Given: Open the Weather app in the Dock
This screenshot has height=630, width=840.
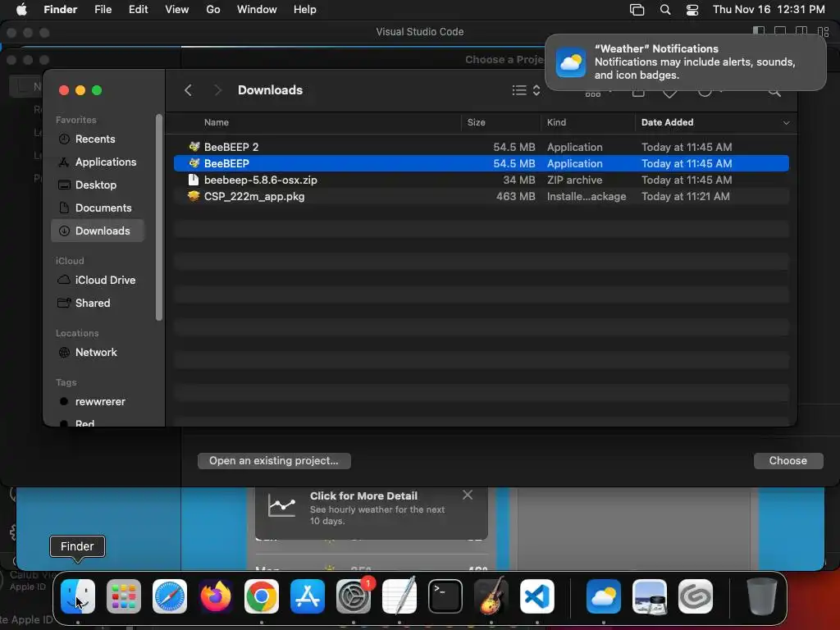Looking at the screenshot, I should 604,596.
